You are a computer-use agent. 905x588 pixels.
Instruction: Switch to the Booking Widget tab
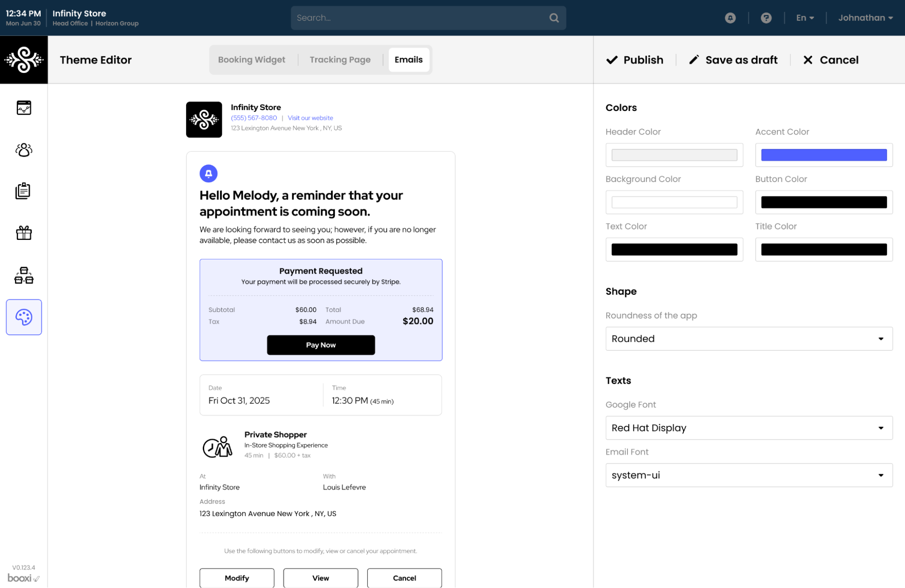tap(251, 60)
